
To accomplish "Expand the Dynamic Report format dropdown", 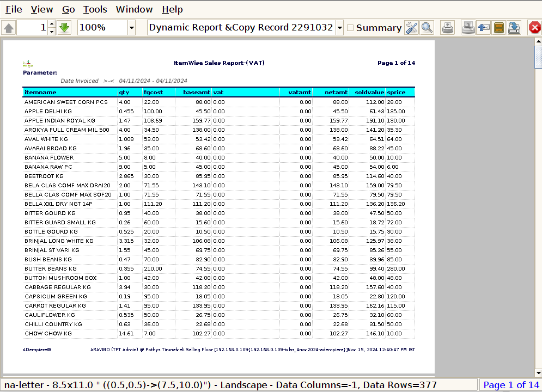I will tap(340, 28).
